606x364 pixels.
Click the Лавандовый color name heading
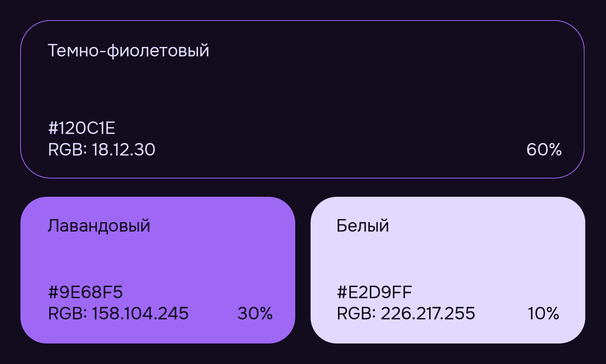(99, 226)
